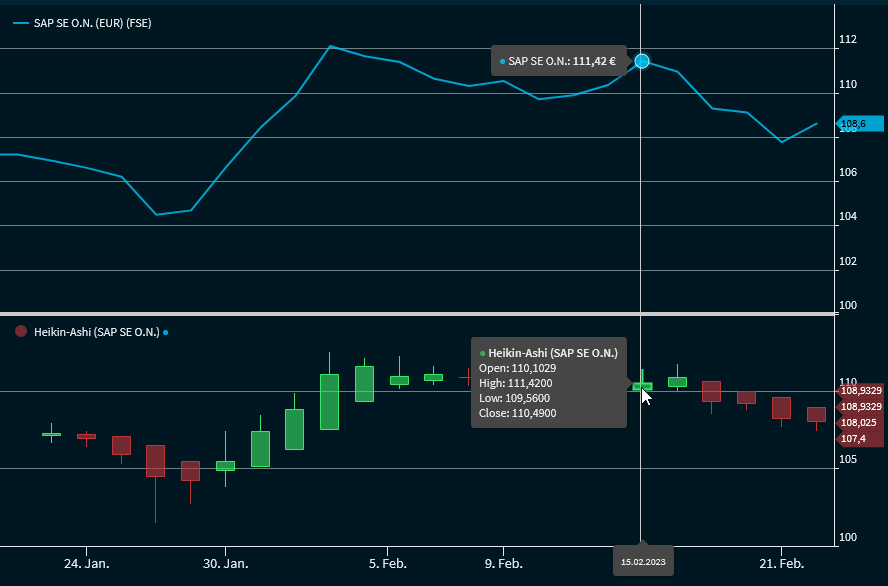Click the green Heikin-Ashi candle under the cursor

(x=642, y=386)
